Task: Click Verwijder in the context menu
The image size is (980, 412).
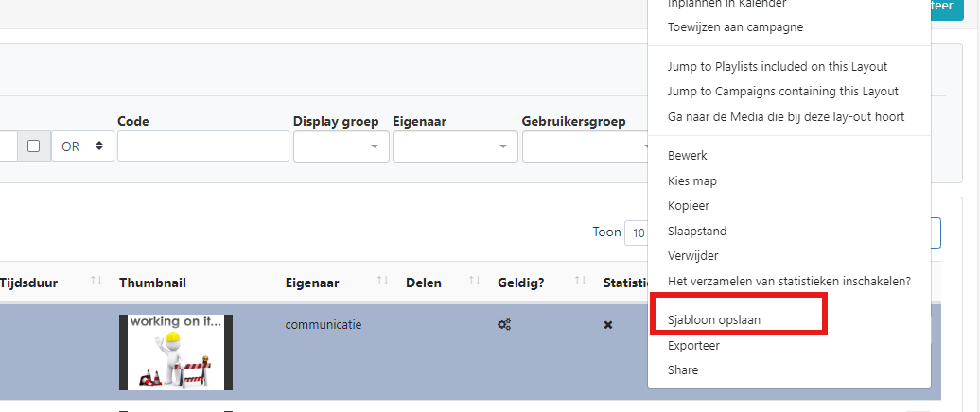Action: (692, 255)
